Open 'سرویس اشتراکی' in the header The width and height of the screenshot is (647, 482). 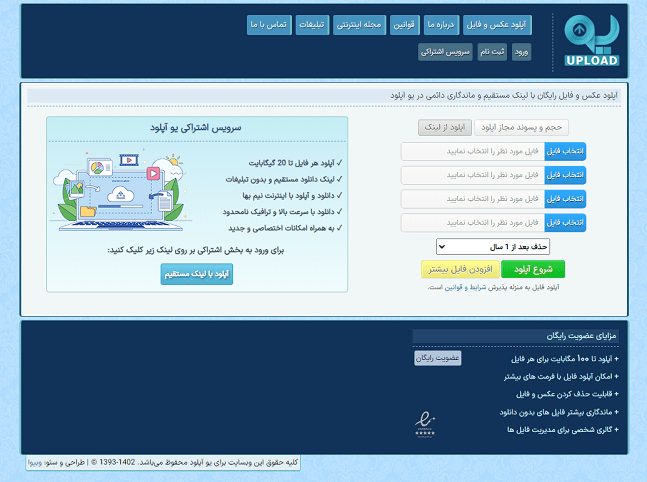tap(445, 52)
